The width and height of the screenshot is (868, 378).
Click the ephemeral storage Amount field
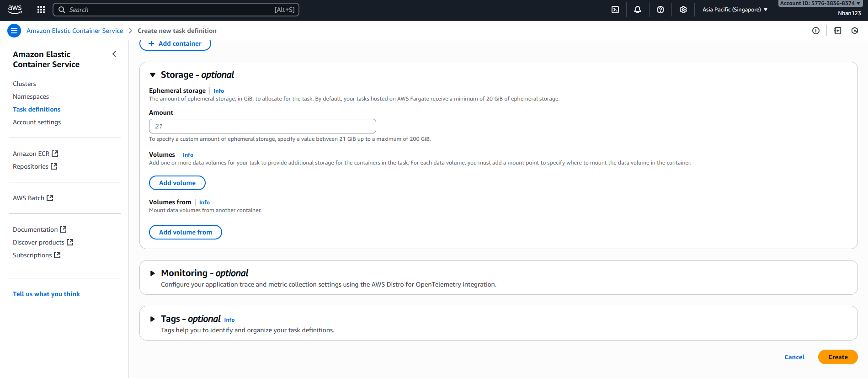pyautogui.click(x=262, y=126)
